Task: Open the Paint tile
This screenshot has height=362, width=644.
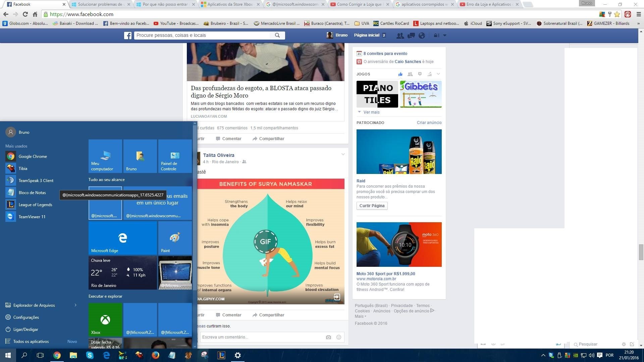Action: tap(175, 238)
